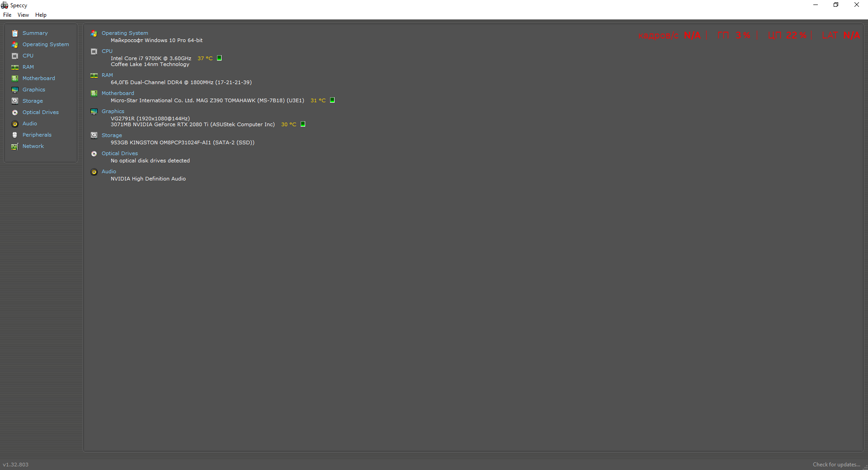Select Optical Drives in the sidebar
The image size is (868, 470).
[x=41, y=112]
